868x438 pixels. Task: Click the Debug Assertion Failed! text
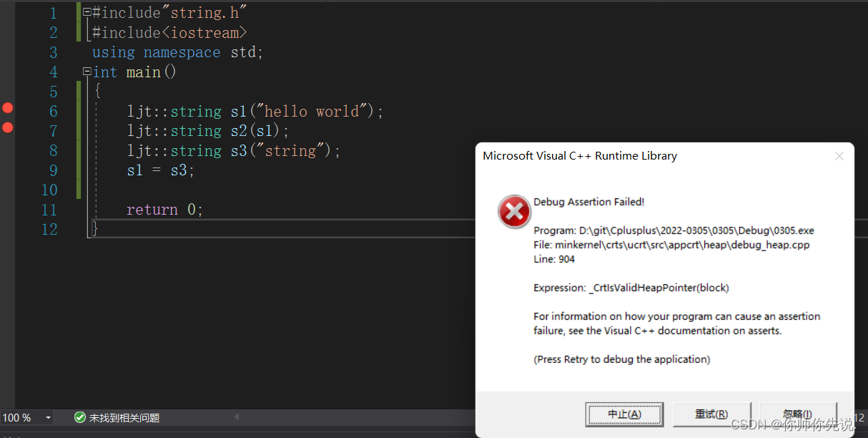[x=589, y=202]
